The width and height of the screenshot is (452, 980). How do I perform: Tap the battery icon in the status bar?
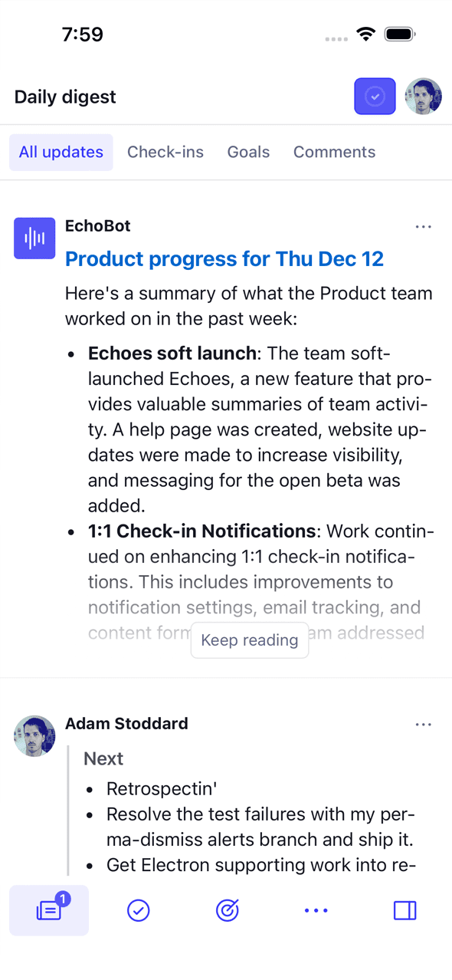point(399,34)
